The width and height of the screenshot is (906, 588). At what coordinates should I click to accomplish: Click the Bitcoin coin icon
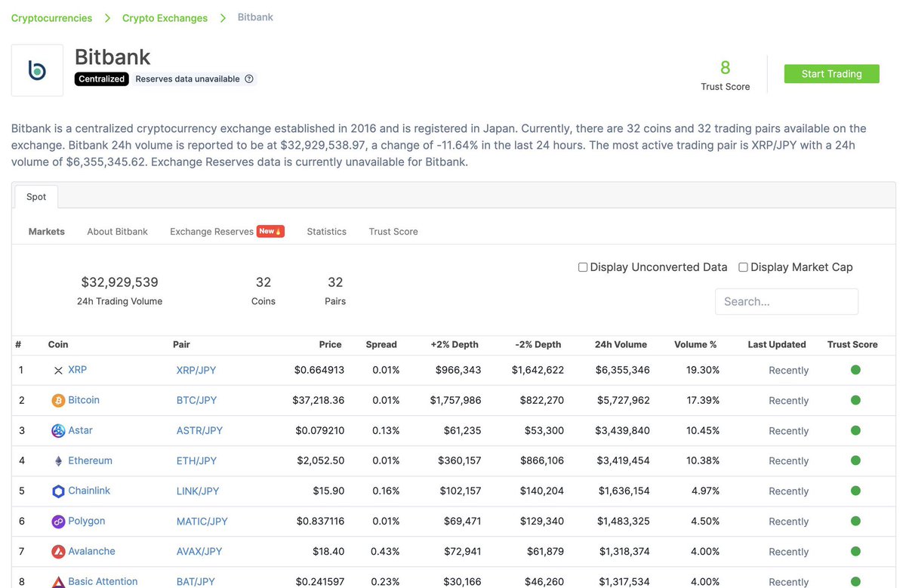click(x=58, y=401)
